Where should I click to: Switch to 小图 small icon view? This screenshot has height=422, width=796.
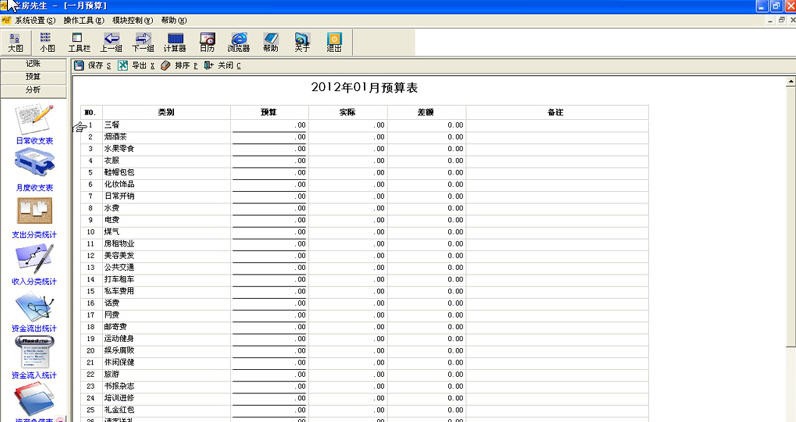point(47,42)
